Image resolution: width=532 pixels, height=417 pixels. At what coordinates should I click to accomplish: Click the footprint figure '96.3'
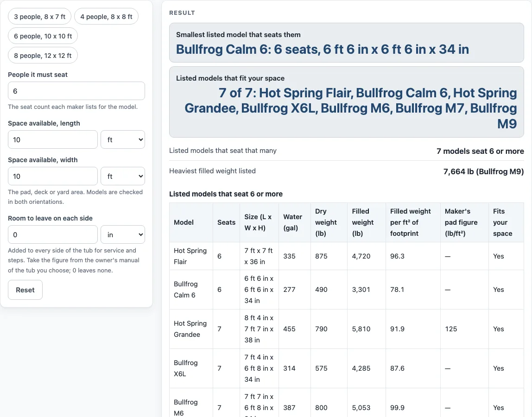point(397,256)
